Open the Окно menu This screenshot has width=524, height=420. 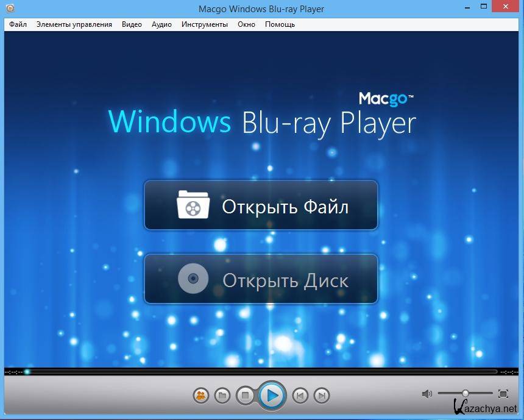[x=246, y=24]
